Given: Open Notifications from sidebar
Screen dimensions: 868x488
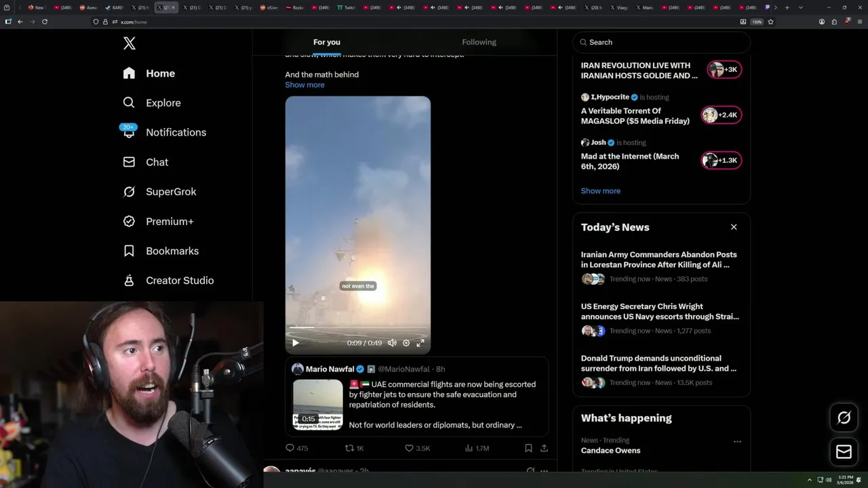Looking at the screenshot, I should (x=164, y=132).
